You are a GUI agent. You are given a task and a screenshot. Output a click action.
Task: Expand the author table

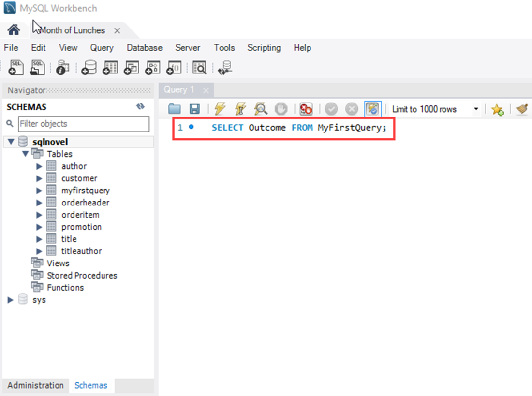click(39, 166)
